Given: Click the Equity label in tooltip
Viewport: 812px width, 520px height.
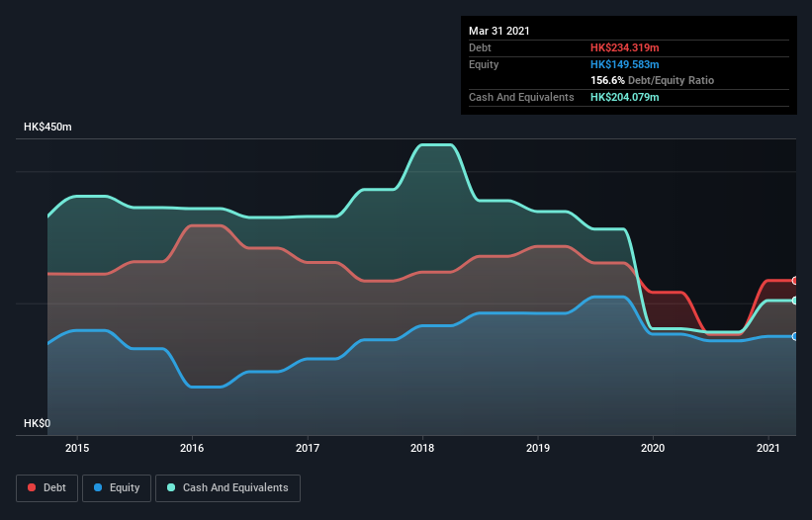Looking at the screenshot, I should click(484, 64).
